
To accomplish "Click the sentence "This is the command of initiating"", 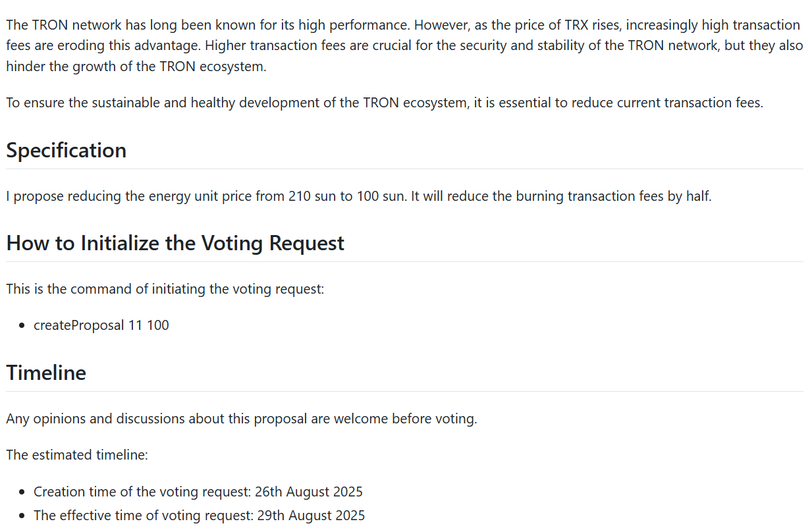I will pos(165,289).
